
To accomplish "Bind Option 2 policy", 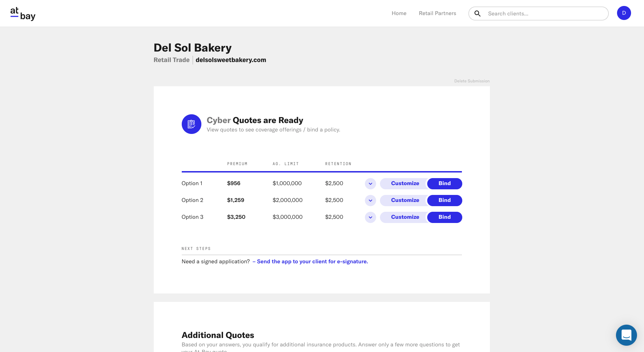I will (444, 200).
